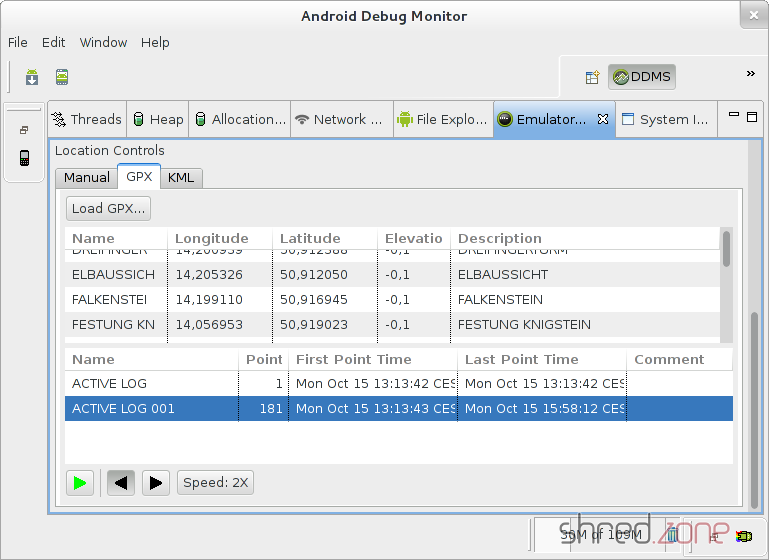Screen dimensions: 769x560
Task: Click the Devices phone icon in sidebar
Action: (x=24, y=158)
